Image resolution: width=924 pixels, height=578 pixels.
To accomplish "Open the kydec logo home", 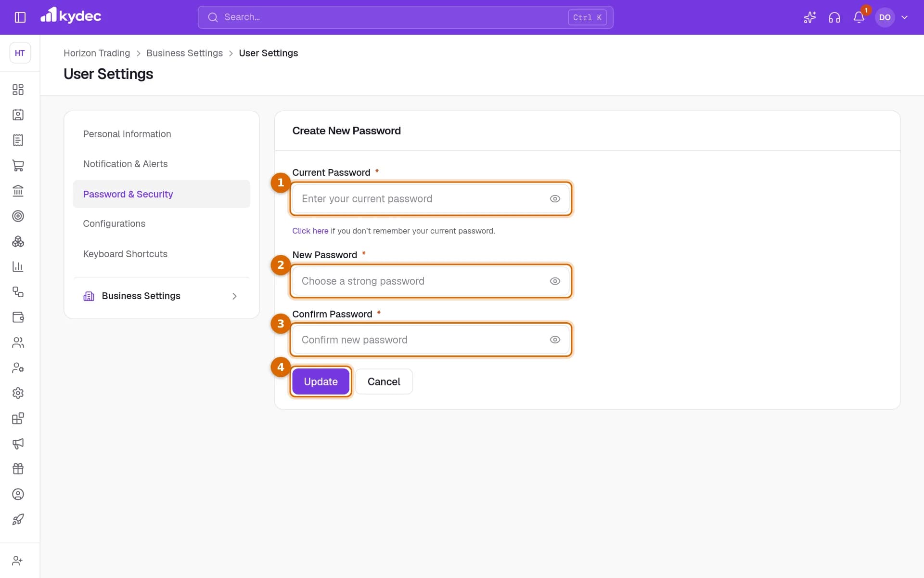I will tap(71, 16).
